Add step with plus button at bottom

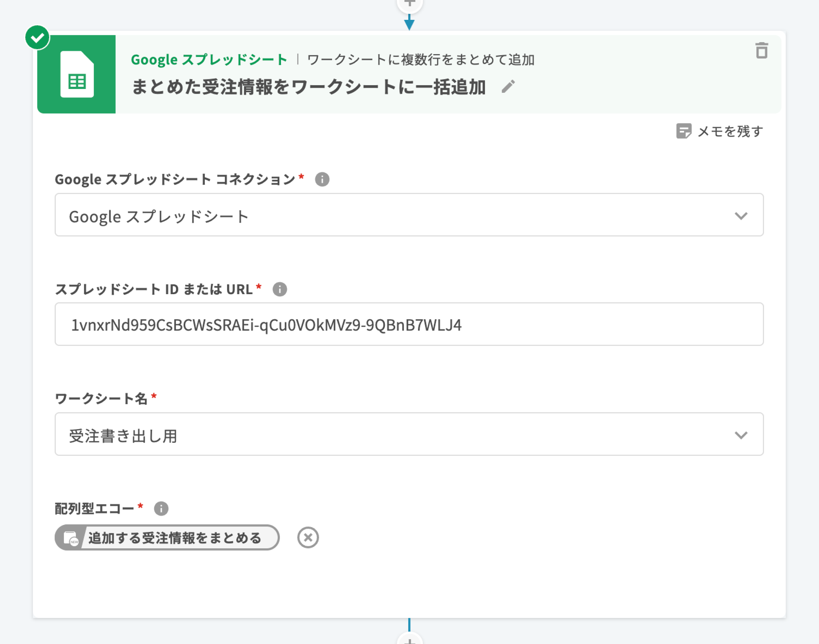tap(409, 640)
